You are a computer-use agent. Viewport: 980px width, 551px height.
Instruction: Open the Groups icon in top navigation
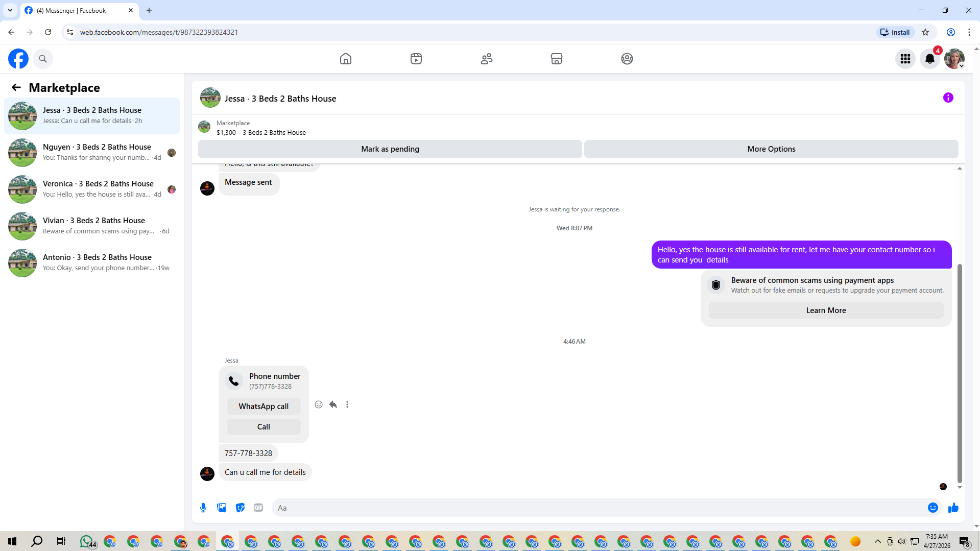627,59
